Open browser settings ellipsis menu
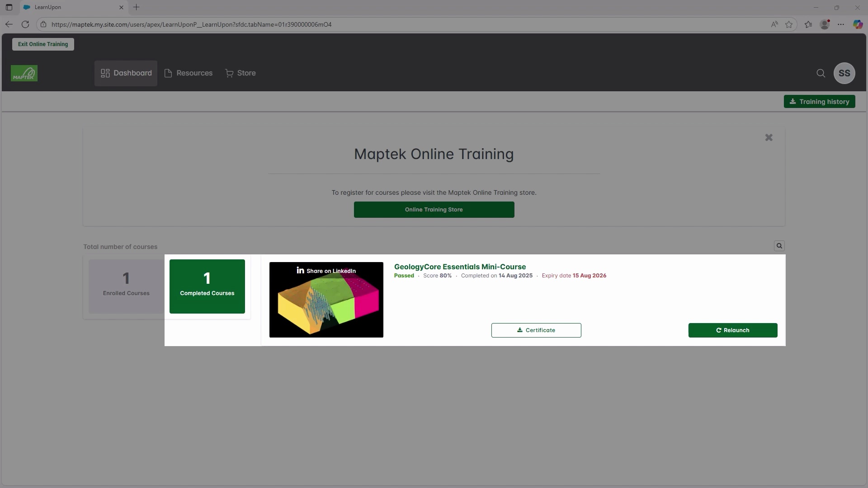 click(x=841, y=24)
